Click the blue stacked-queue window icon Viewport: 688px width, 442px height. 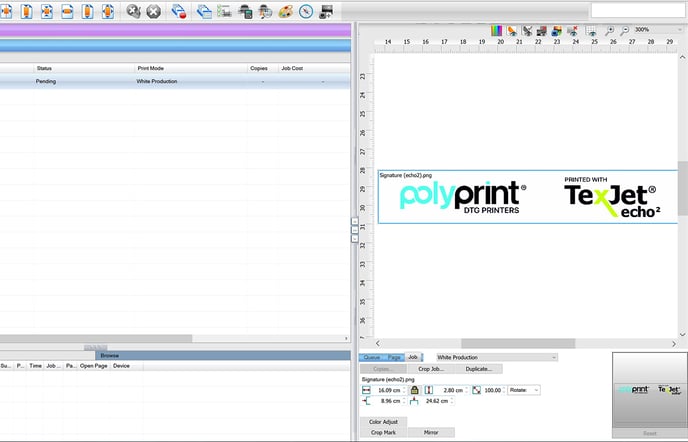(204, 11)
